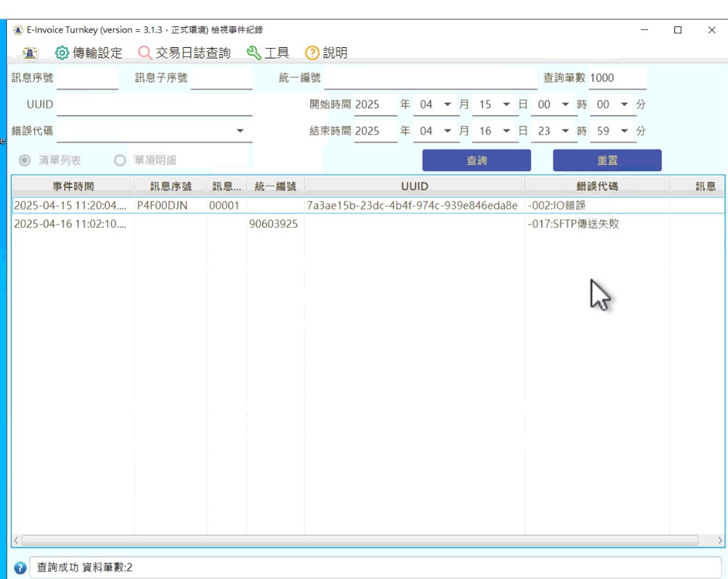Image resolution: width=728 pixels, height=579 pixels.
Task: Click the gear icon for 傳輸設定
Action: coord(62,53)
